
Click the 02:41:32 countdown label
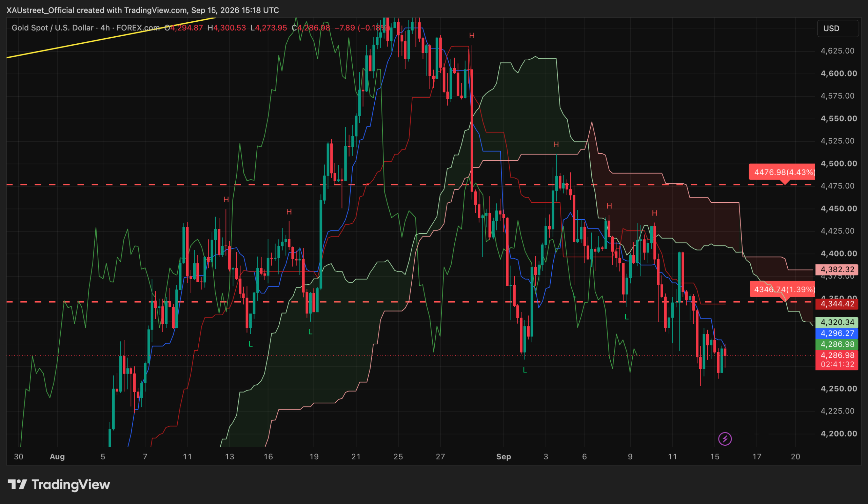837,365
